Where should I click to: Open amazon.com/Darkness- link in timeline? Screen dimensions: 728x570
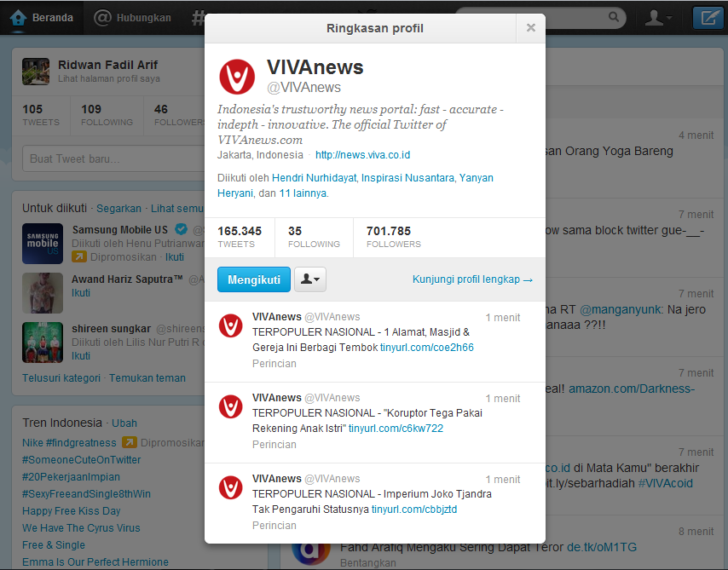(x=632, y=389)
